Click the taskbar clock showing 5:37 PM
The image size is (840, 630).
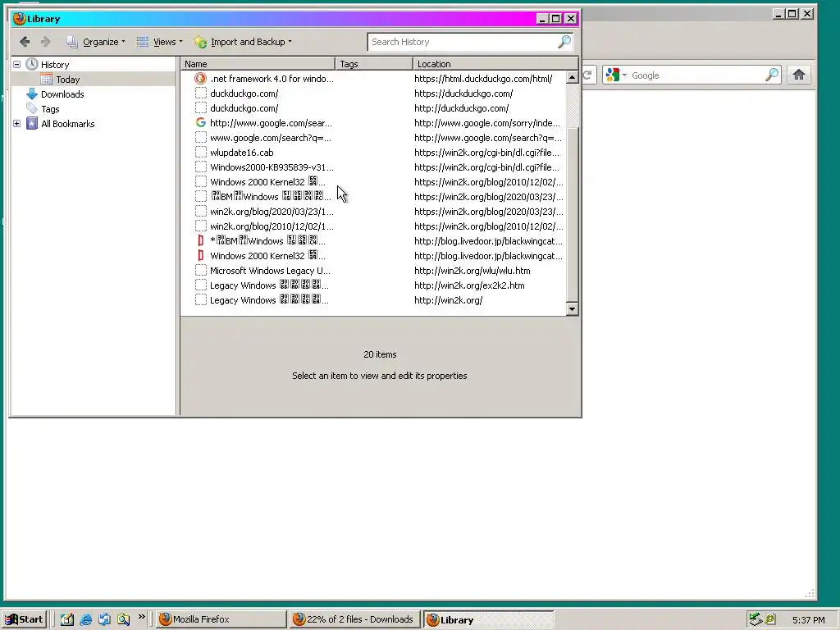tap(808, 620)
